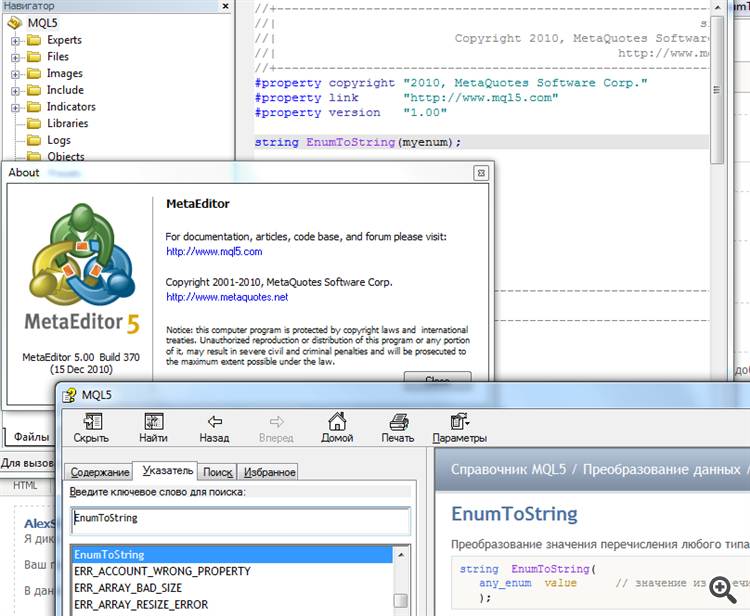Expand the Indicators tree node
750x616 pixels.
point(15,108)
